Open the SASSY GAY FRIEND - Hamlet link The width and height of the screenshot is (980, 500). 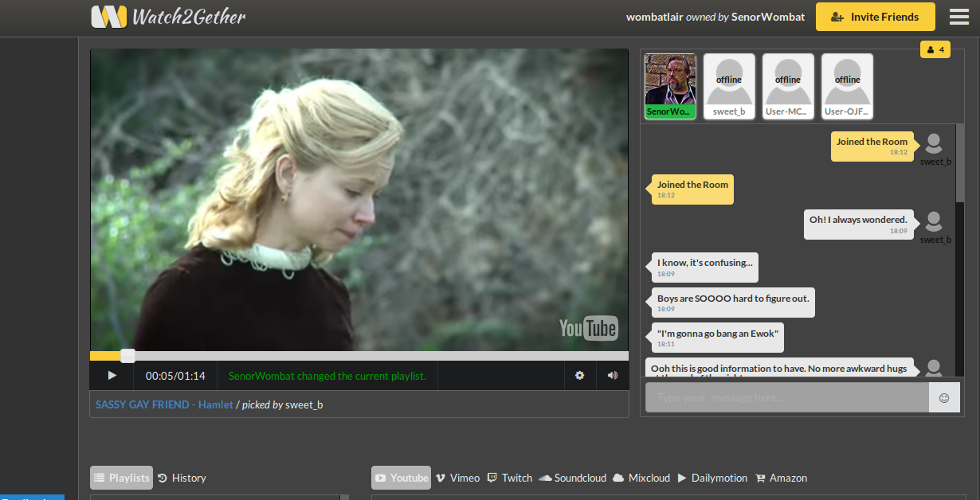[x=164, y=404]
